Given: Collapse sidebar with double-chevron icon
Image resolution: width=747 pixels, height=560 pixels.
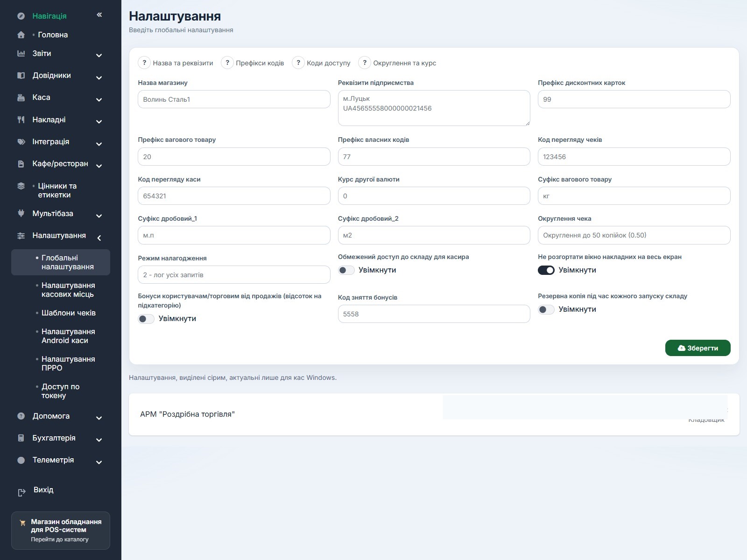Looking at the screenshot, I should click(99, 15).
